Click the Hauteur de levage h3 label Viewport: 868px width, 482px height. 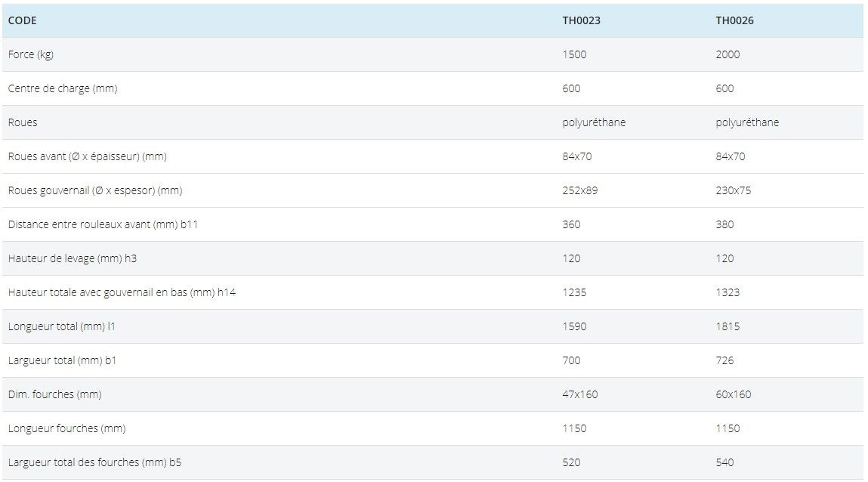[x=73, y=258]
